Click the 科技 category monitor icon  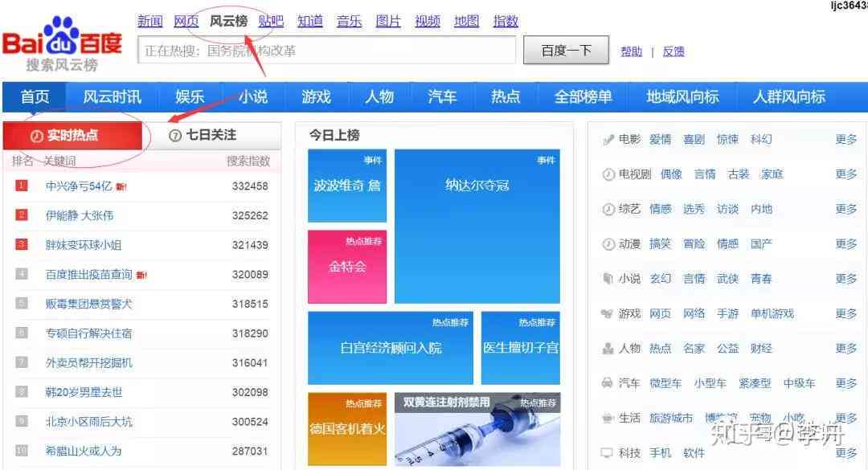coord(608,453)
